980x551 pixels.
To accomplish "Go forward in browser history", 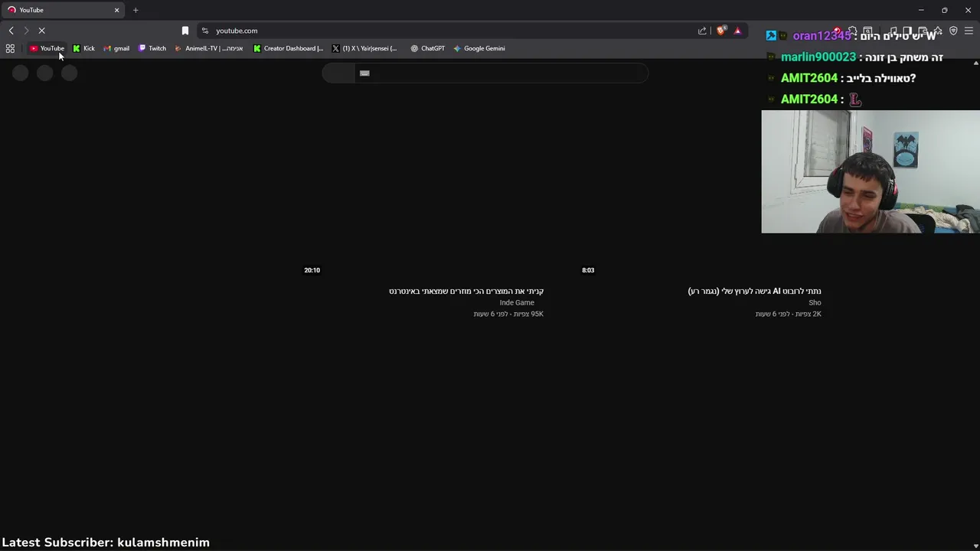I will [26, 31].
